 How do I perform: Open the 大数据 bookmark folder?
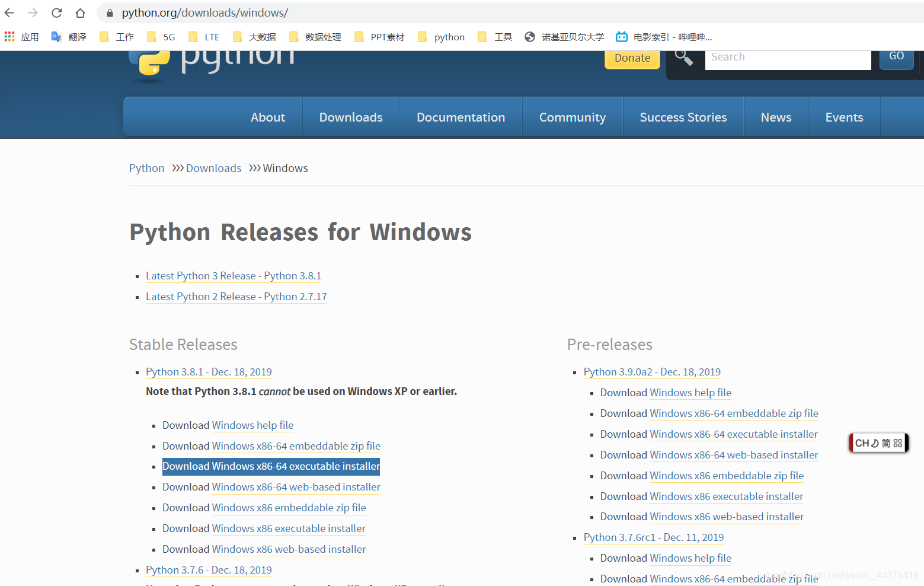[x=254, y=37]
